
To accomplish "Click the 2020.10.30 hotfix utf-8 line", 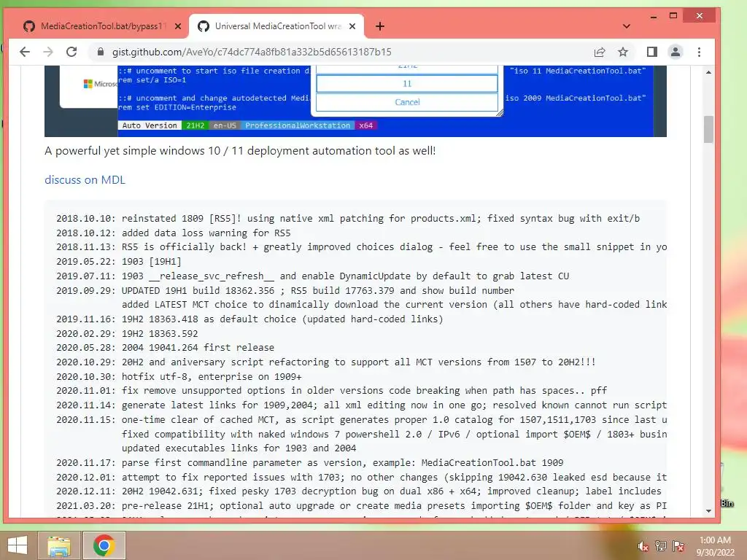I will [x=179, y=376].
